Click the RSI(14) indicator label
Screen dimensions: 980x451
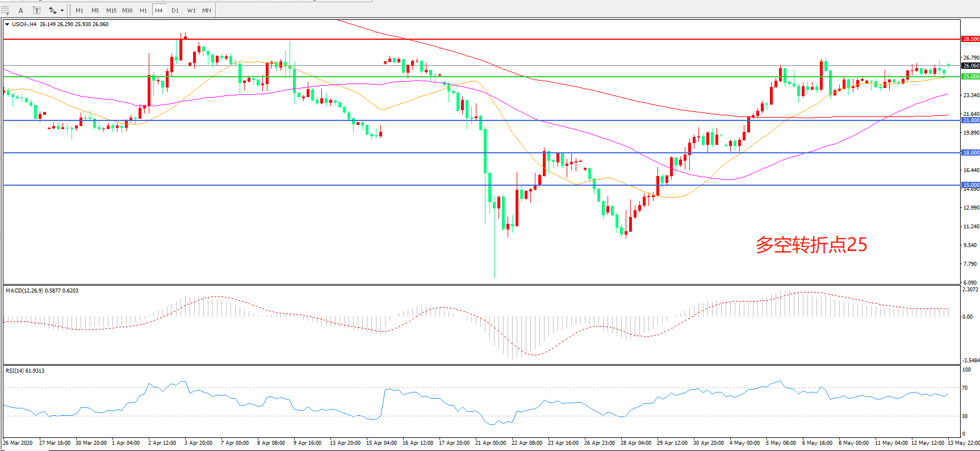coord(24,371)
